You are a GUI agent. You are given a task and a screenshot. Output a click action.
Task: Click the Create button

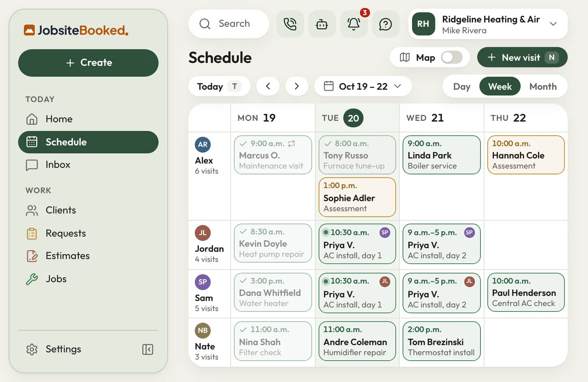click(x=88, y=63)
